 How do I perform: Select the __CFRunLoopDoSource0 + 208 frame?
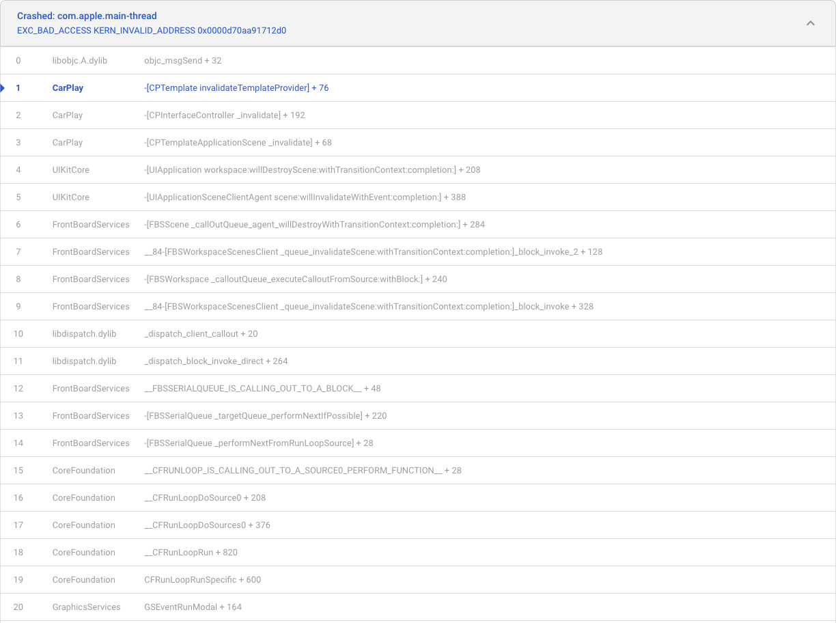[205, 498]
